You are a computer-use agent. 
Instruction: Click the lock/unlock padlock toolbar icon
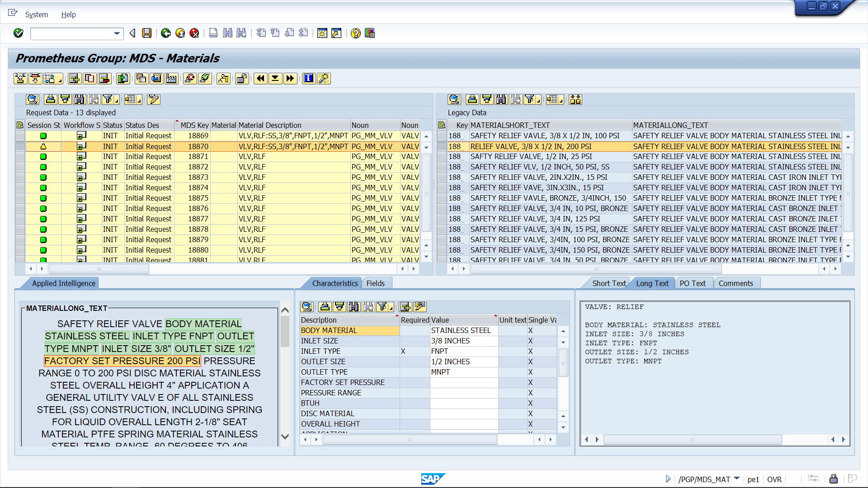click(x=242, y=79)
